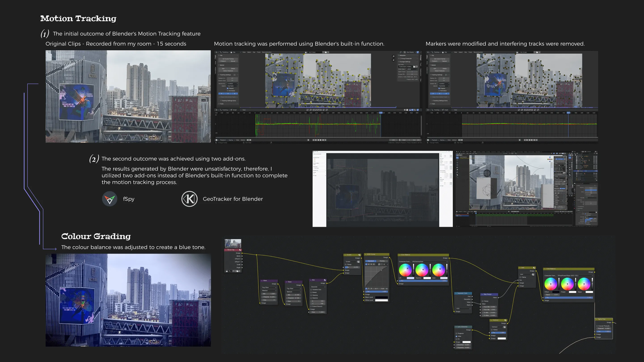Expand the Metadata panel in the clip sidebar
The image size is (644, 362).
click(402, 55)
